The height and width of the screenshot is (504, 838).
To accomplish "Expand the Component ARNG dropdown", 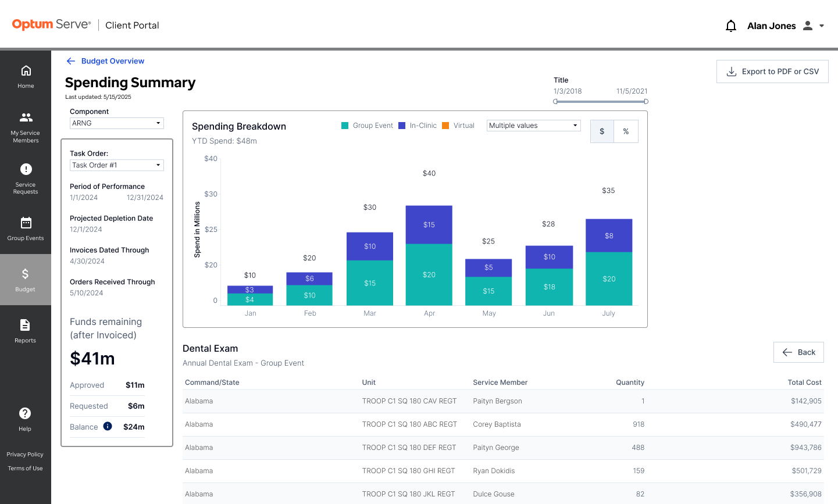I will [117, 123].
